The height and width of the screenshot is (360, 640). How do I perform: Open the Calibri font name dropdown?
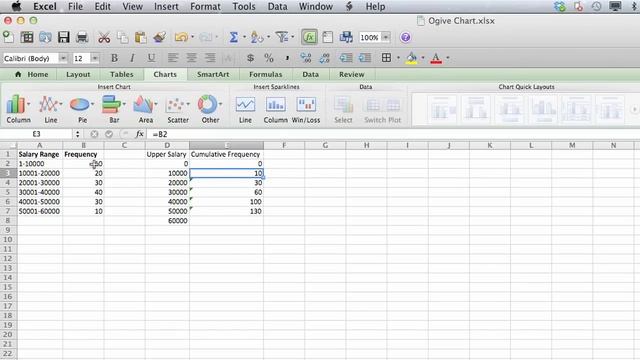(63, 58)
